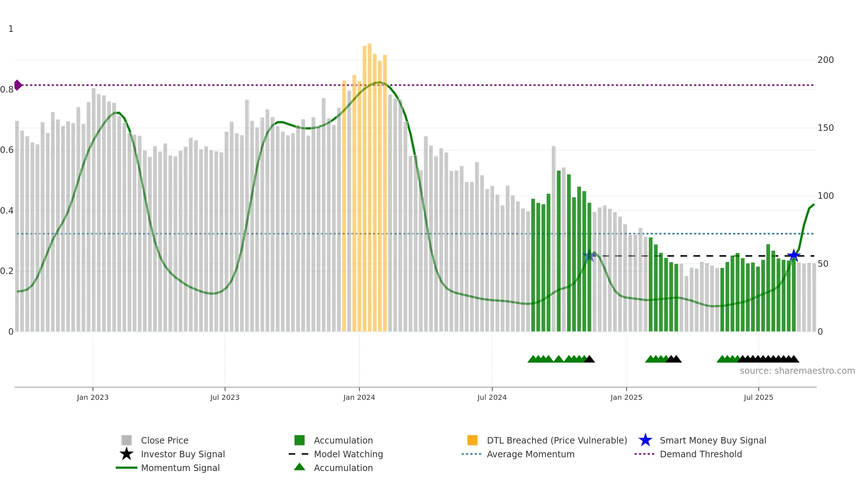This screenshot has width=868, height=488.
Task: Click the dotted blue Average Momentum legend line
Action: 472,454
